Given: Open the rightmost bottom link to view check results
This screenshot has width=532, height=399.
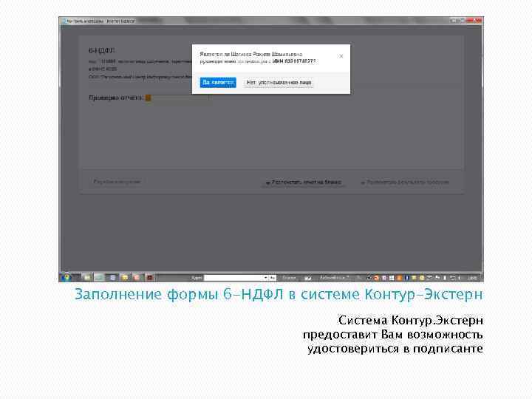Looking at the screenshot, I should [405, 183].
